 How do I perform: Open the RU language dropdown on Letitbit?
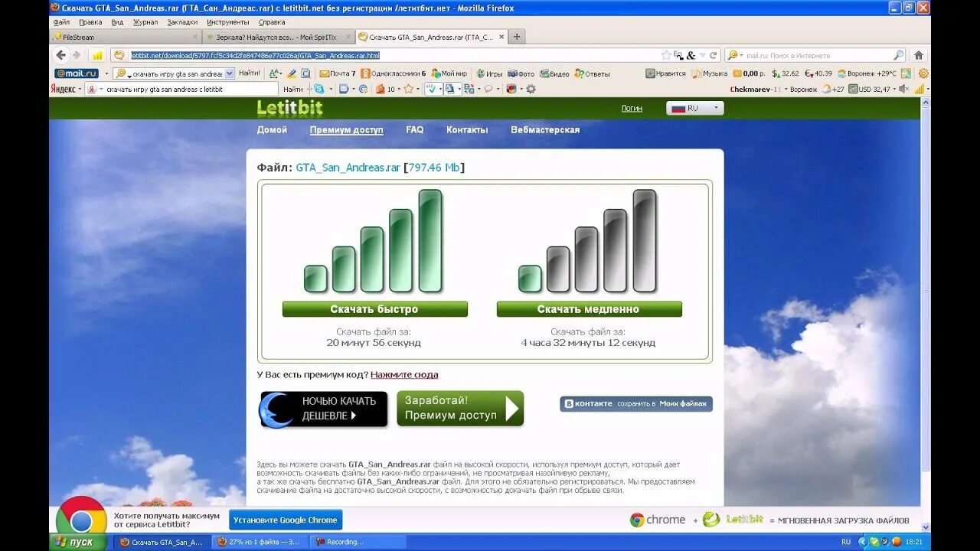coord(694,108)
